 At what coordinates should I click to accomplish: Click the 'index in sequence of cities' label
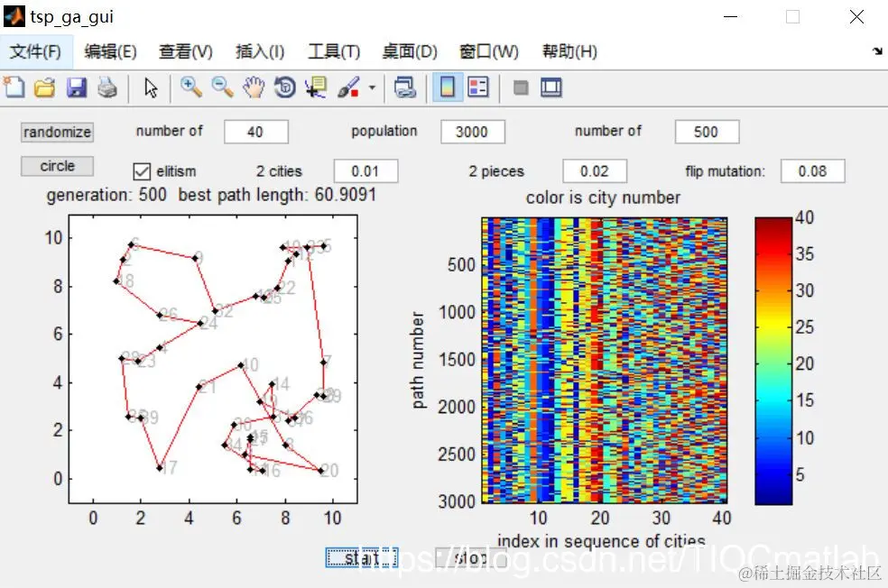click(601, 541)
